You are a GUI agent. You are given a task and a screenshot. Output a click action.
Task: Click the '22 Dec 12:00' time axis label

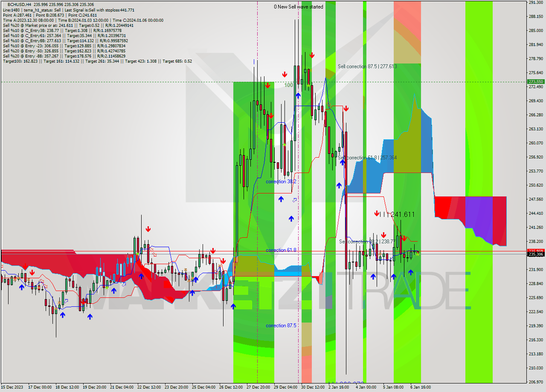[149, 388]
